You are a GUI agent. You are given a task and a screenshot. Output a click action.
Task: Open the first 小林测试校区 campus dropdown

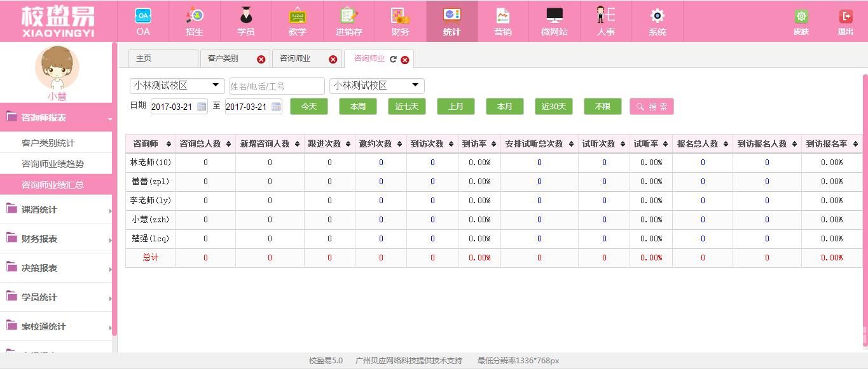click(177, 86)
